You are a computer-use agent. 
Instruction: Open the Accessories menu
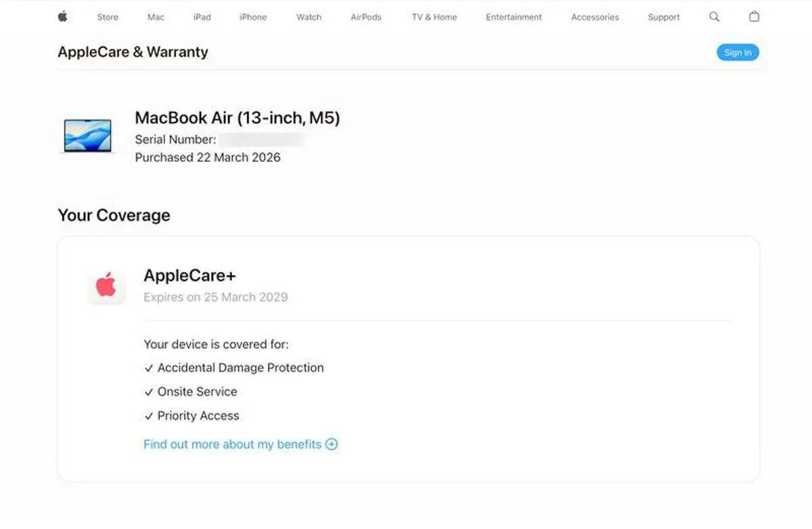(x=595, y=17)
